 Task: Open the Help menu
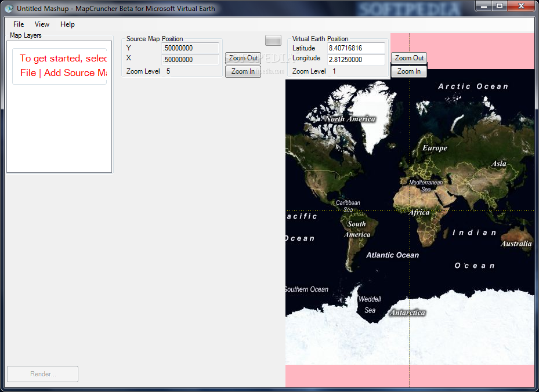tap(67, 24)
